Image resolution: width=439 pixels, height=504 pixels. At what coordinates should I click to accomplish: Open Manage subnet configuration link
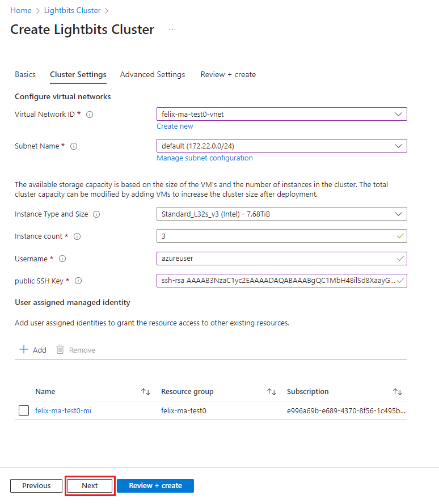tap(205, 158)
